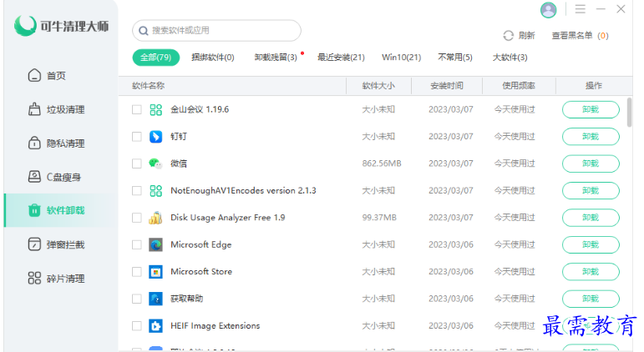Click the user avatar icon
Screen dimensions: 644x352
coord(548,10)
